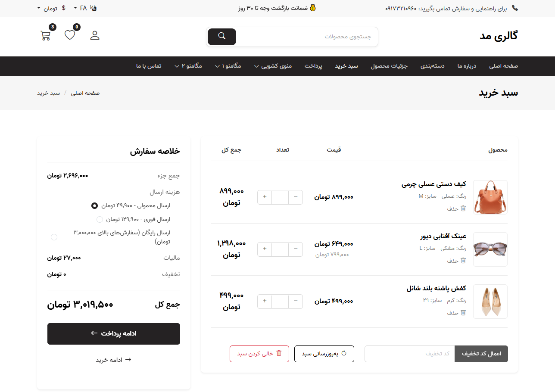The width and height of the screenshot is (555, 392).
Task: Delete کیف دستی عسلی چرمی using its trash icon
Action: [463, 208]
